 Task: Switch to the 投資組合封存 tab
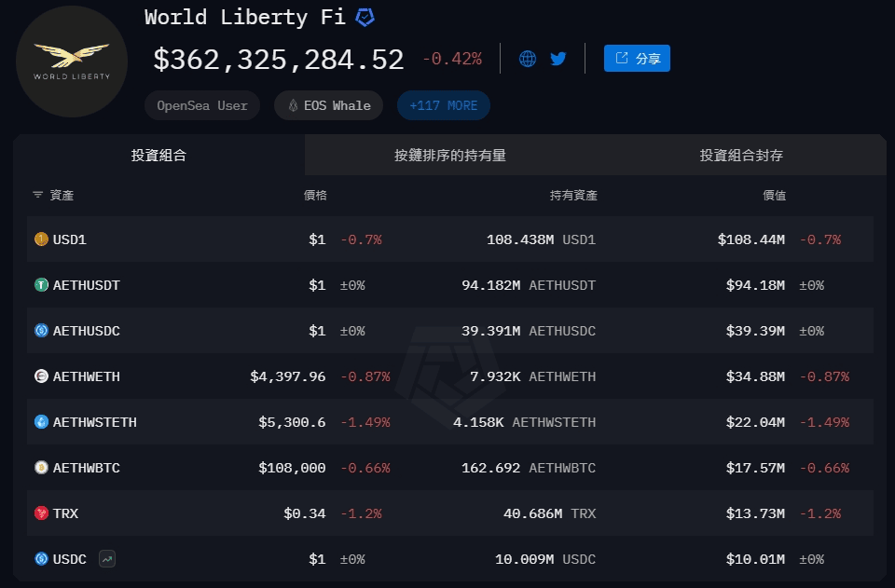[741, 156]
